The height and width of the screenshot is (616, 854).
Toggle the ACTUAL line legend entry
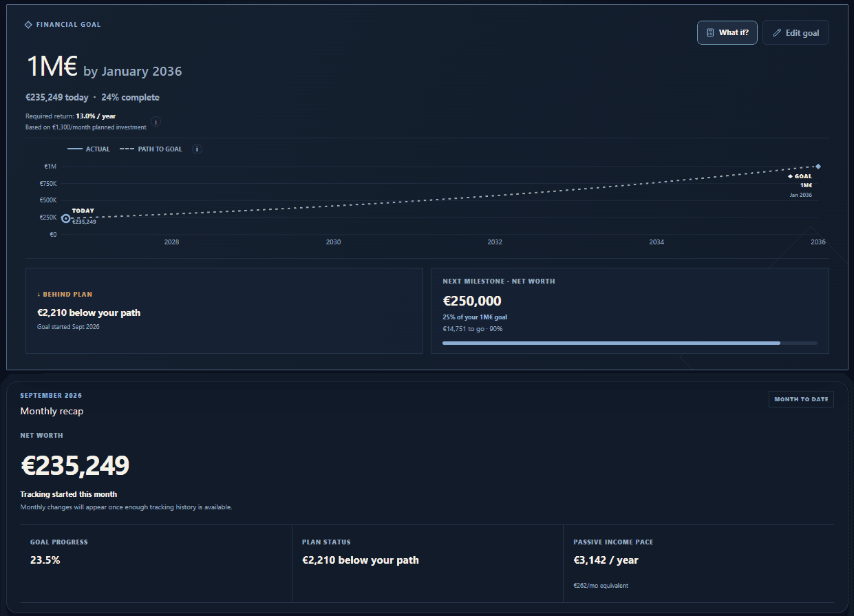tap(89, 149)
